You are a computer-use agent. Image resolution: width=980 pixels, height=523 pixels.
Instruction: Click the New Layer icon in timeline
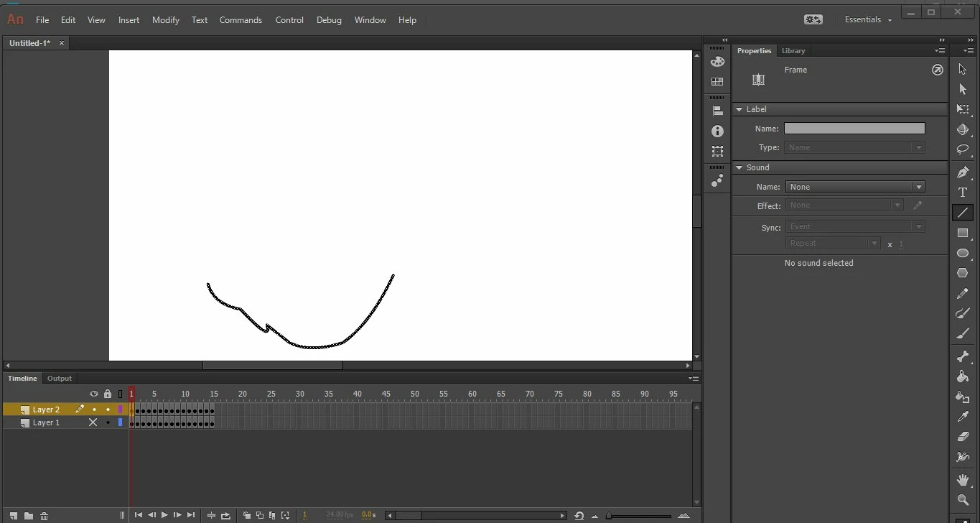pos(14,516)
